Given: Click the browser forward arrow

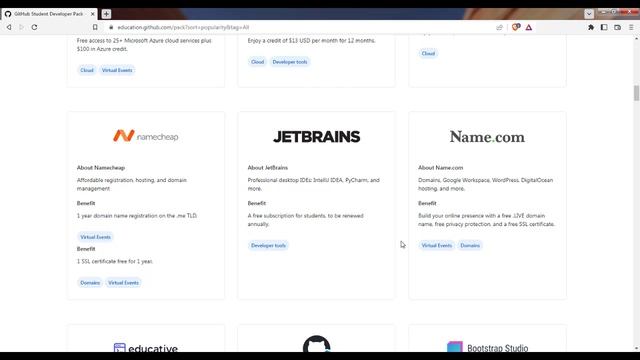Looking at the screenshot, I should 22,27.
